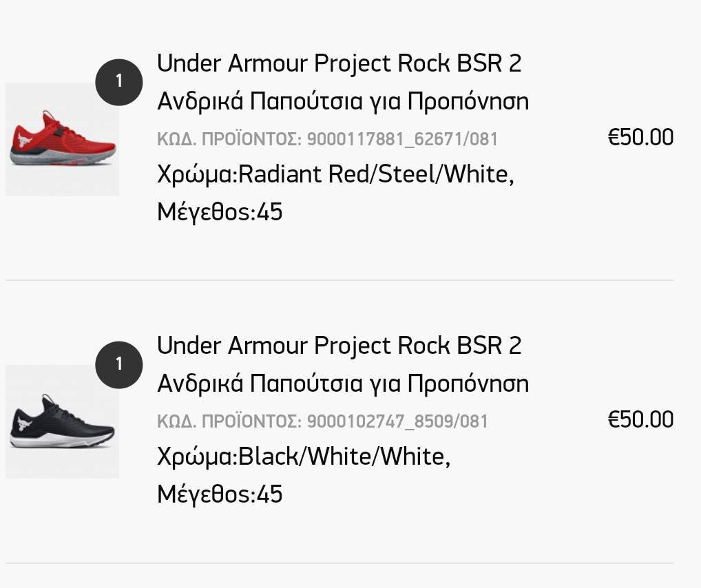The image size is (701, 588).
Task: Select the Greek subtitle of the red shoe item
Action: pyautogui.click(x=343, y=101)
